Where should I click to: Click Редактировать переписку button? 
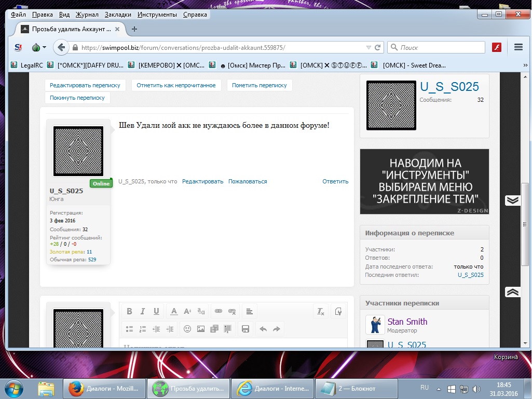(x=85, y=85)
